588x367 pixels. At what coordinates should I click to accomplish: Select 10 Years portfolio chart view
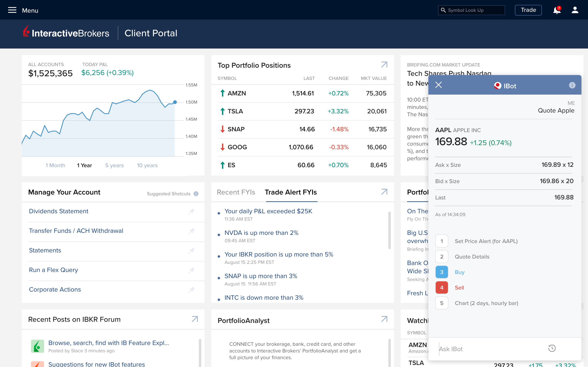click(x=148, y=165)
